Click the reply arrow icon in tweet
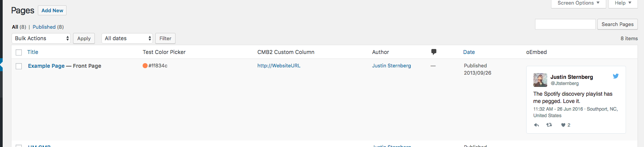The image size is (644, 147). click(x=537, y=125)
